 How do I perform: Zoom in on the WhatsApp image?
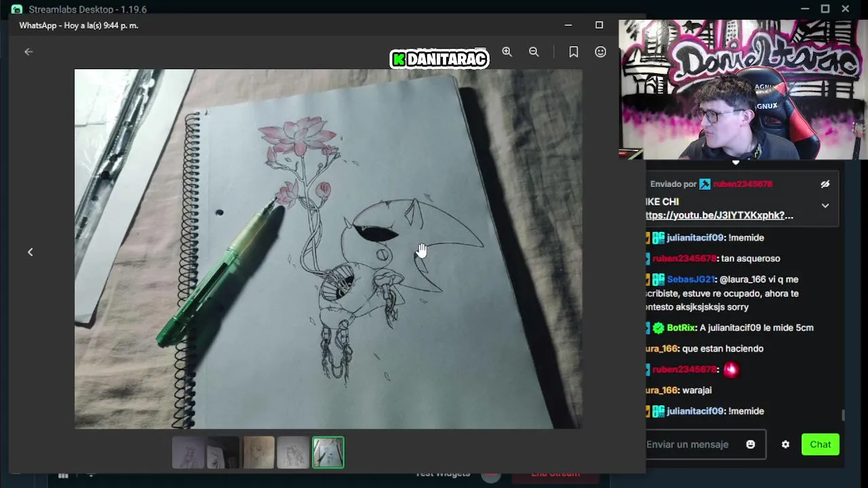[507, 52]
